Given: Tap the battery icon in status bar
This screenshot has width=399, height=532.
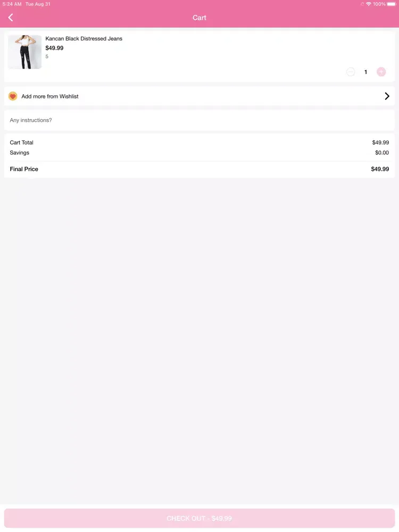Looking at the screenshot, I should (x=392, y=4).
